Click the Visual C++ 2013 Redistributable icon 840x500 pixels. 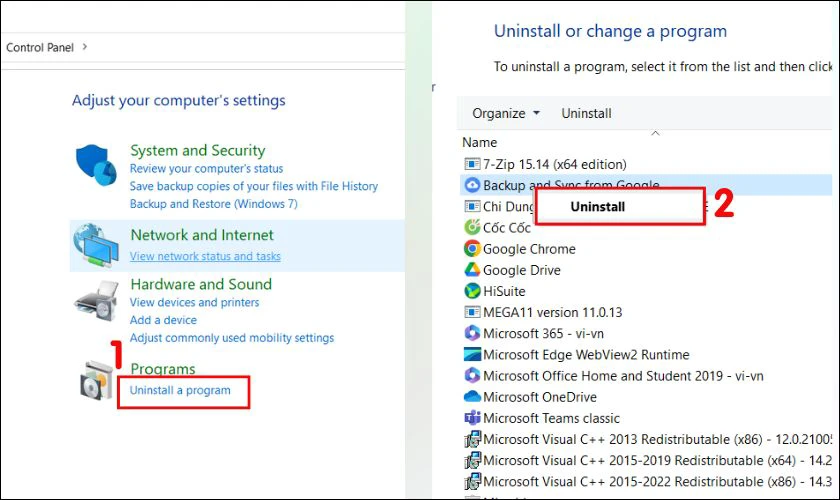(472, 439)
